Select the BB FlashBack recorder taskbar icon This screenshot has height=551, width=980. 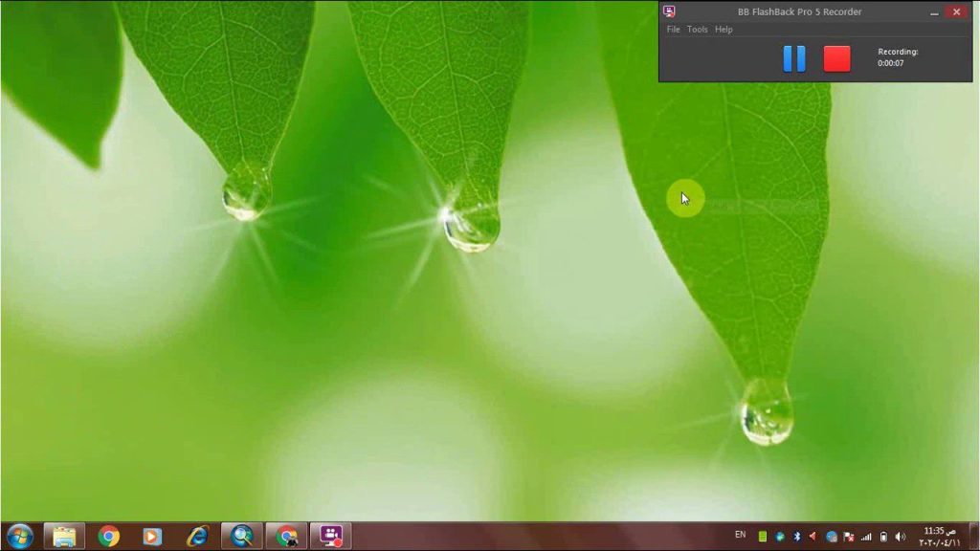point(330,535)
